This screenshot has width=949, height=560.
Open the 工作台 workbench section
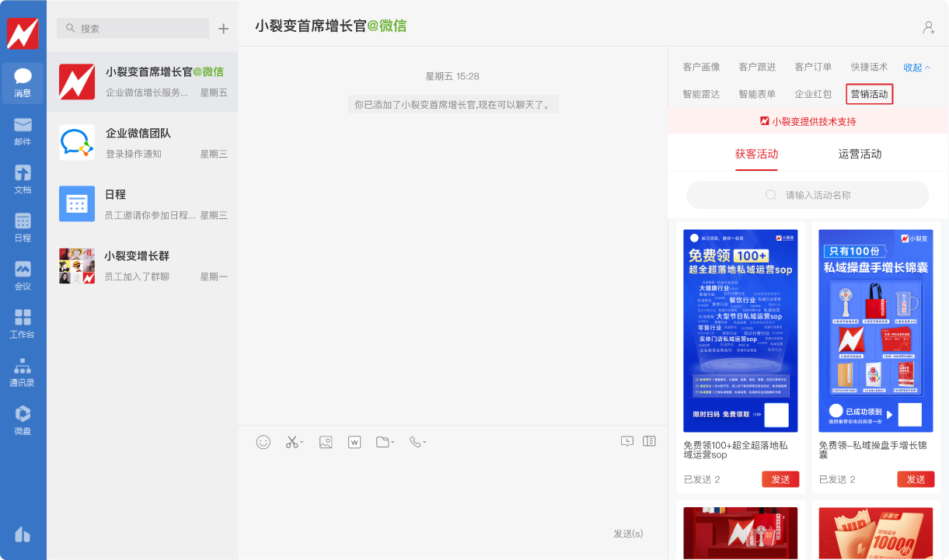[x=23, y=324]
